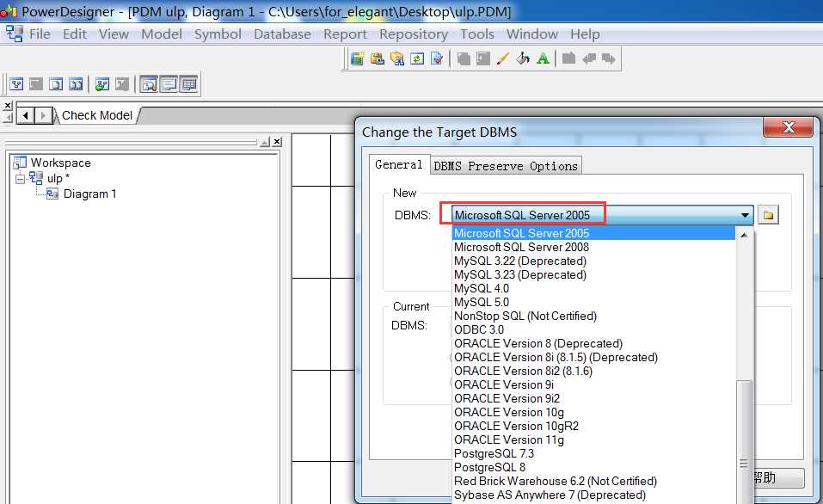Switch to DBMS Preserve Options tab

(506, 166)
